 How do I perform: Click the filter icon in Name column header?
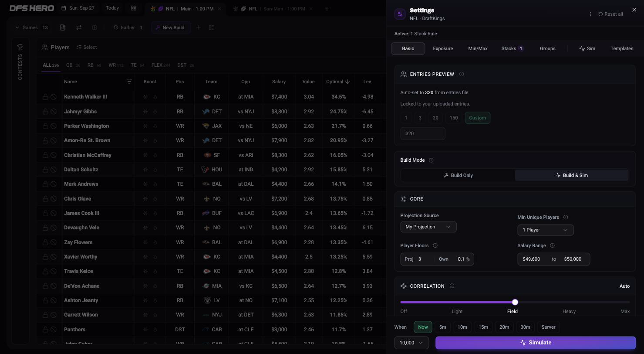click(129, 82)
